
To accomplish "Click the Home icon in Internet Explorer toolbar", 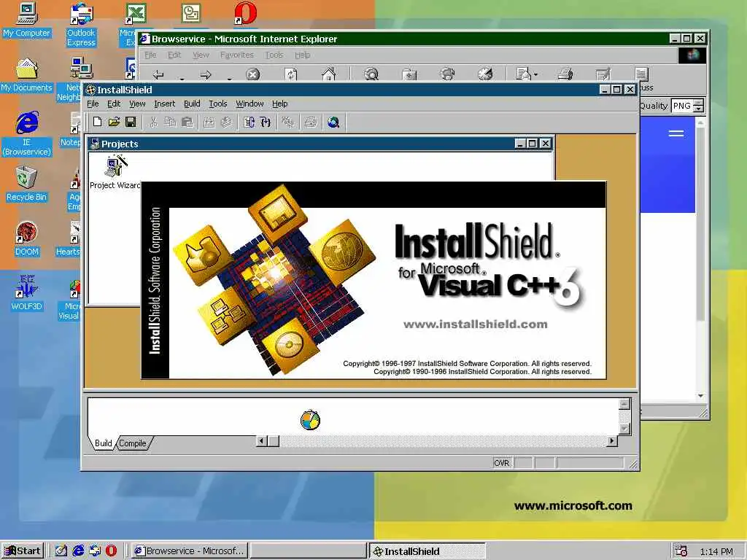I will click(329, 74).
